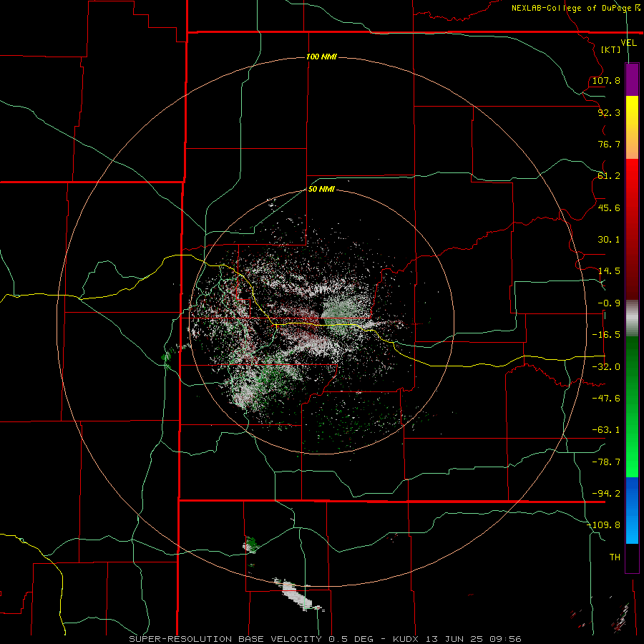Click the TH legend label
Image resolution: width=644 pixels, height=644 pixels.
(x=615, y=557)
